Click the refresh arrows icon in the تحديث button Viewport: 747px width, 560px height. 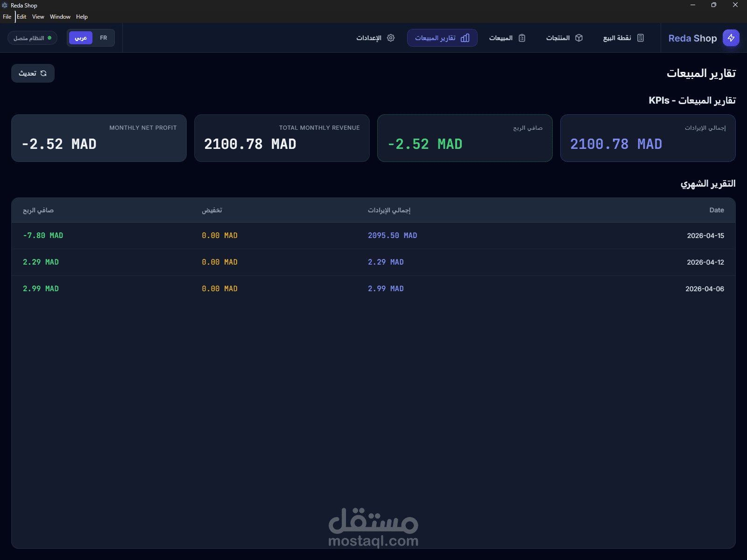click(43, 73)
